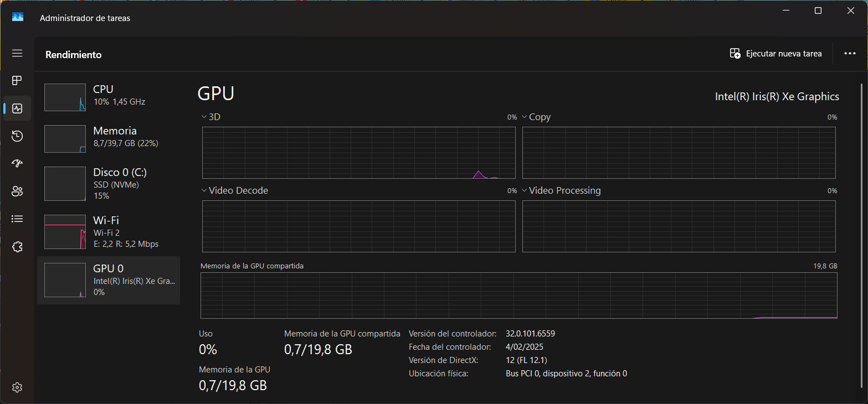
Task: Click the Uso 0% value
Action: (208, 350)
